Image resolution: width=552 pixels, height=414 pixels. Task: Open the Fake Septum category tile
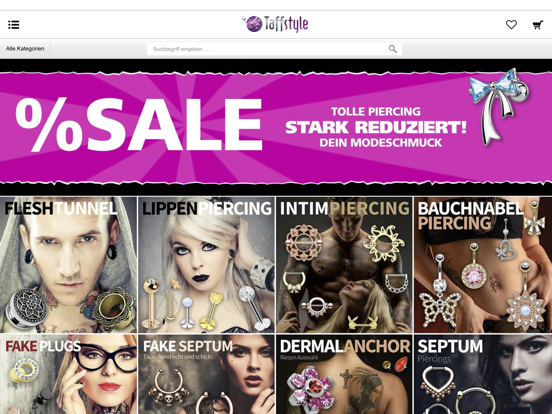coord(206,375)
